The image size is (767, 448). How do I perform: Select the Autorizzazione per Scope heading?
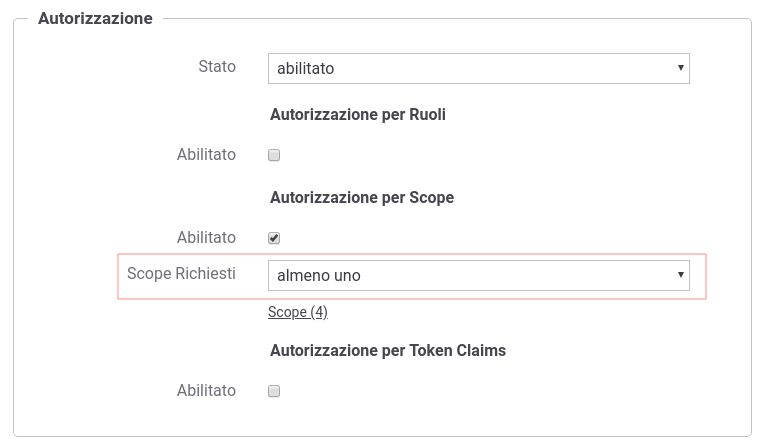(362, 197)
